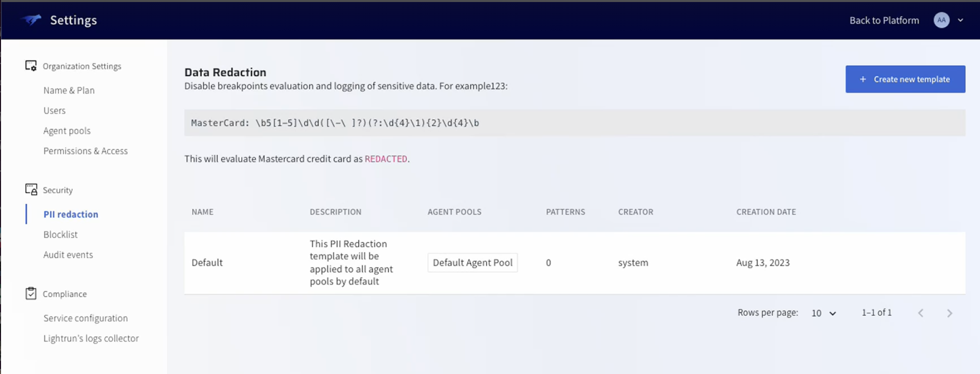Viewport: 980px width, 374px height.
Task: Click Back to Platform link
Action: coord(884,20)
